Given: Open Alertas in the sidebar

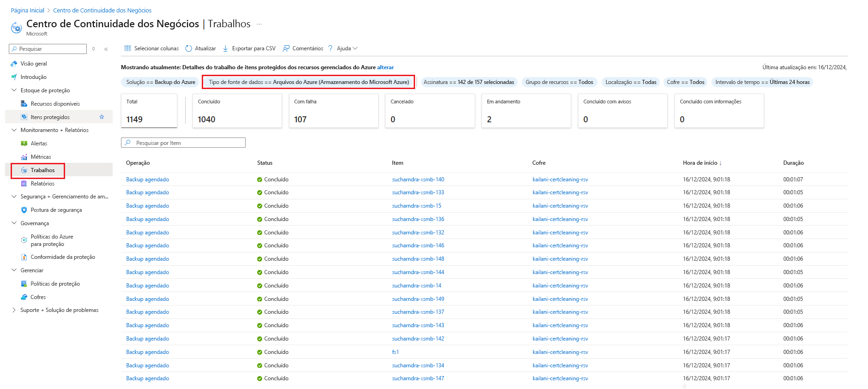Looking at the screenshot, I should pos(39,144).
